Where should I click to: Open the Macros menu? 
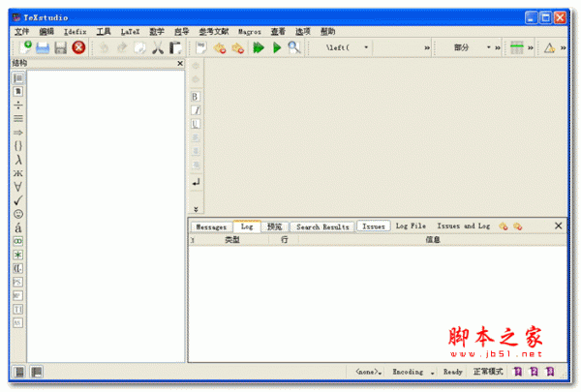tap(250, 32)
